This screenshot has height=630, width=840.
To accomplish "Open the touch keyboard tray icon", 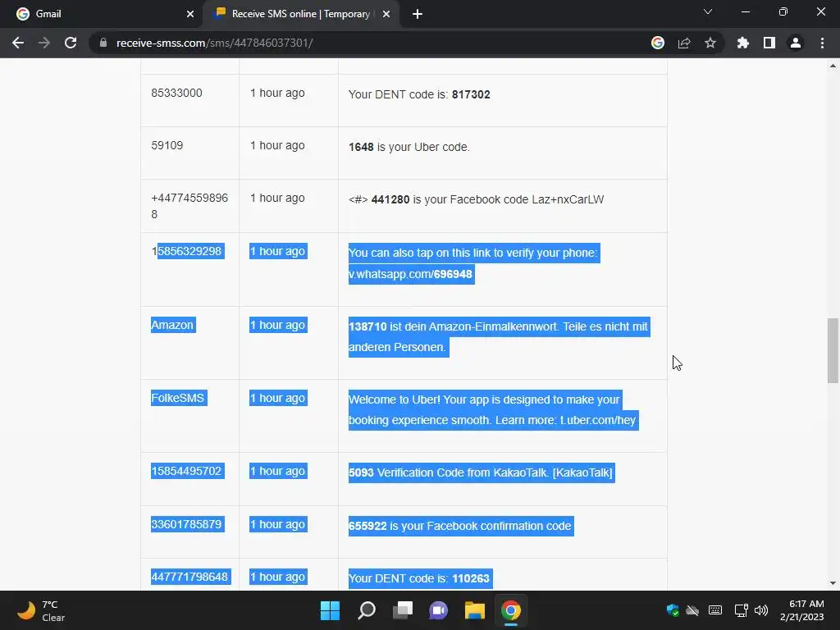I will click(715, 610).
